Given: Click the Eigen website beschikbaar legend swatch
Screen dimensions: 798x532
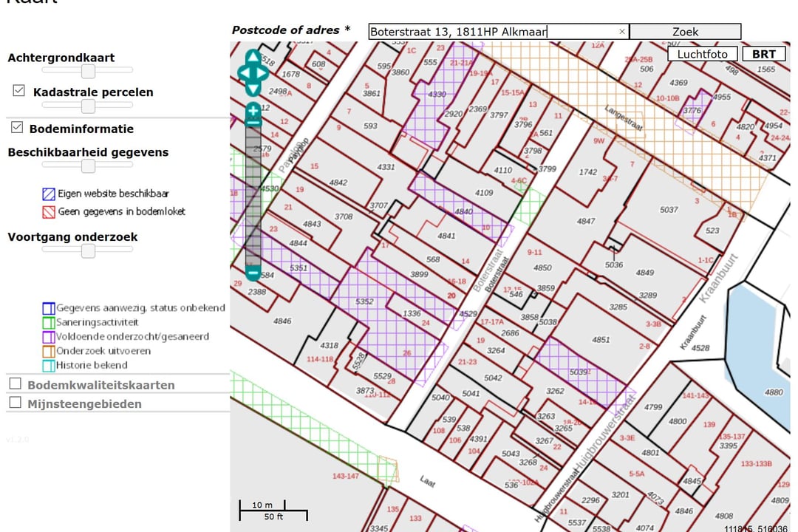Looking at the screenshot, I should tap(48, 194).
